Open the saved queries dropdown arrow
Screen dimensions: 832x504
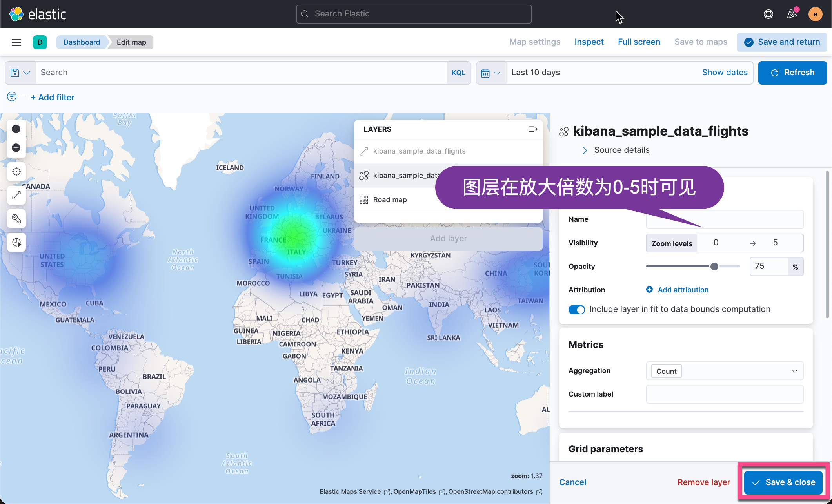[27, 73]
